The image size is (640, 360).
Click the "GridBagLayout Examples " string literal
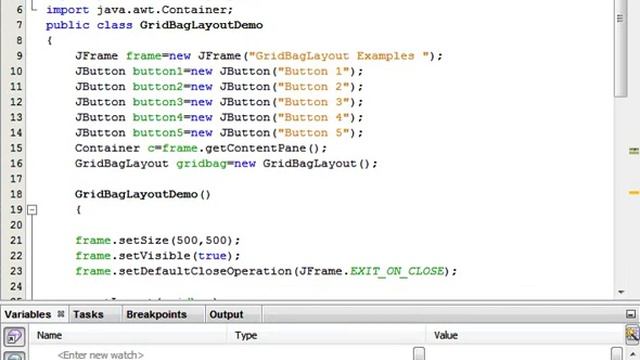tap(339, 56)
